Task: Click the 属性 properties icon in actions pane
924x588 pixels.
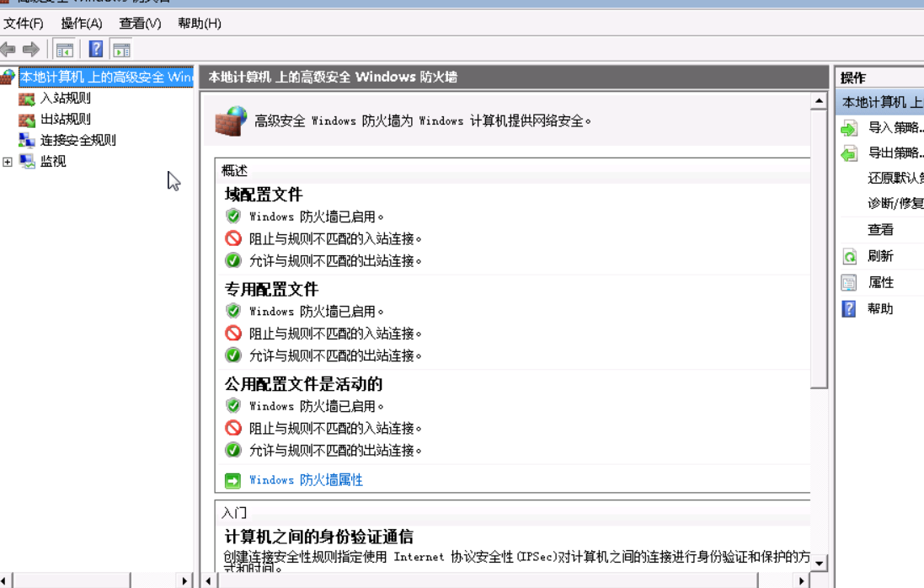Action: pos(849,283)
